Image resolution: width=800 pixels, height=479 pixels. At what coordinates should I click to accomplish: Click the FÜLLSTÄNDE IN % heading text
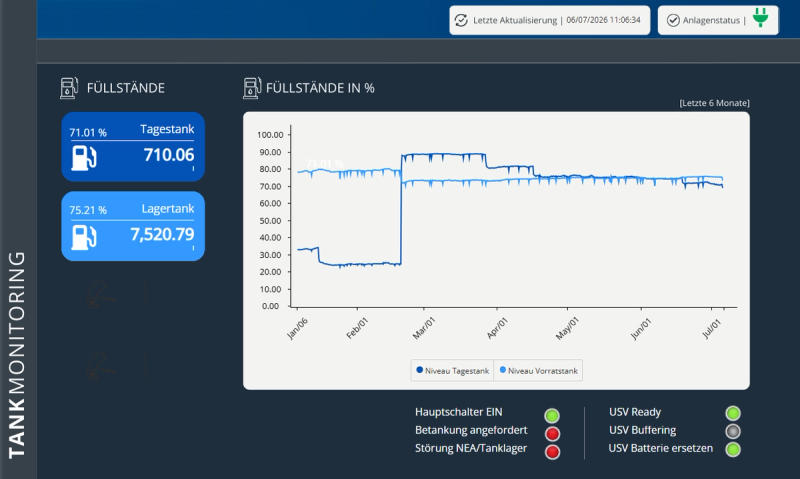pyautogui.click(x=320, y=88)
